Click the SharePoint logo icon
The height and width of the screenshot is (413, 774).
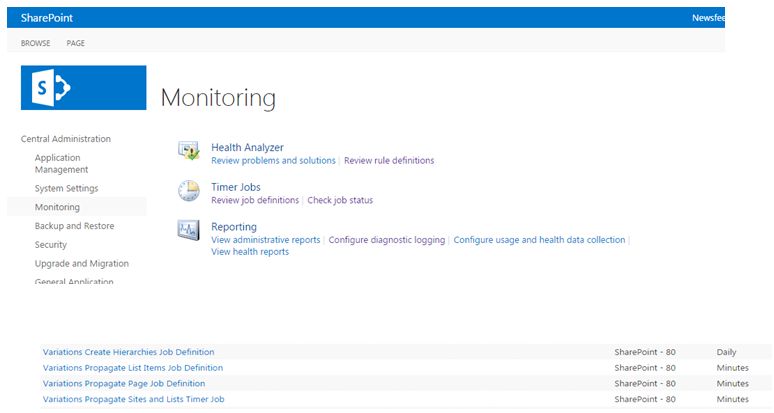[83, 88]
